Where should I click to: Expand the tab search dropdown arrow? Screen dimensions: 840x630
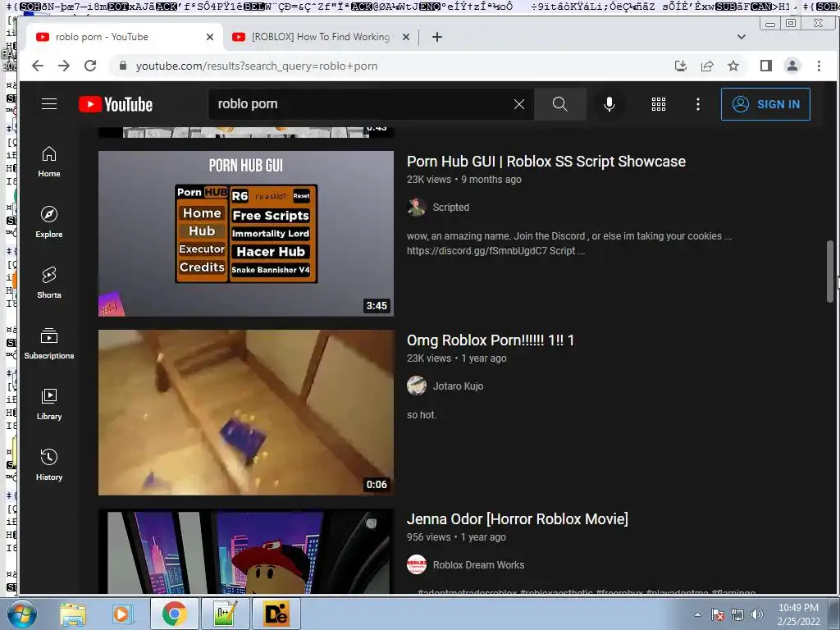741,37
